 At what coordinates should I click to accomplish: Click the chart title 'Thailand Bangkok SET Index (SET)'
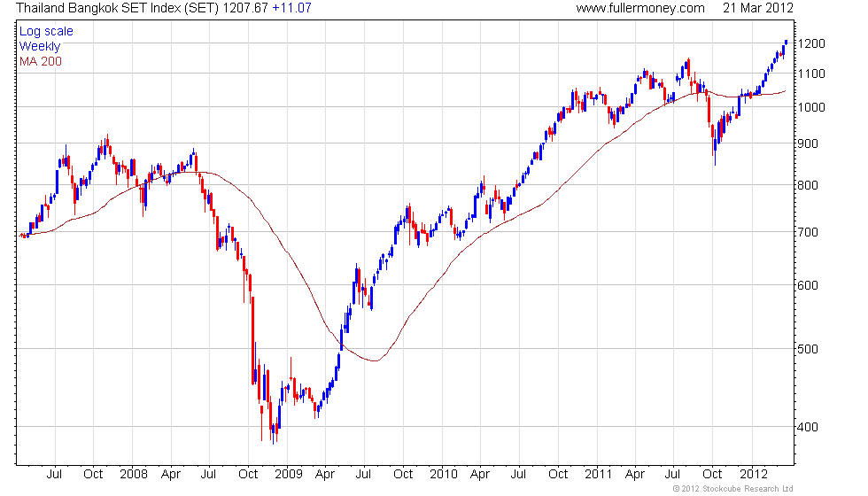[118, 8]
